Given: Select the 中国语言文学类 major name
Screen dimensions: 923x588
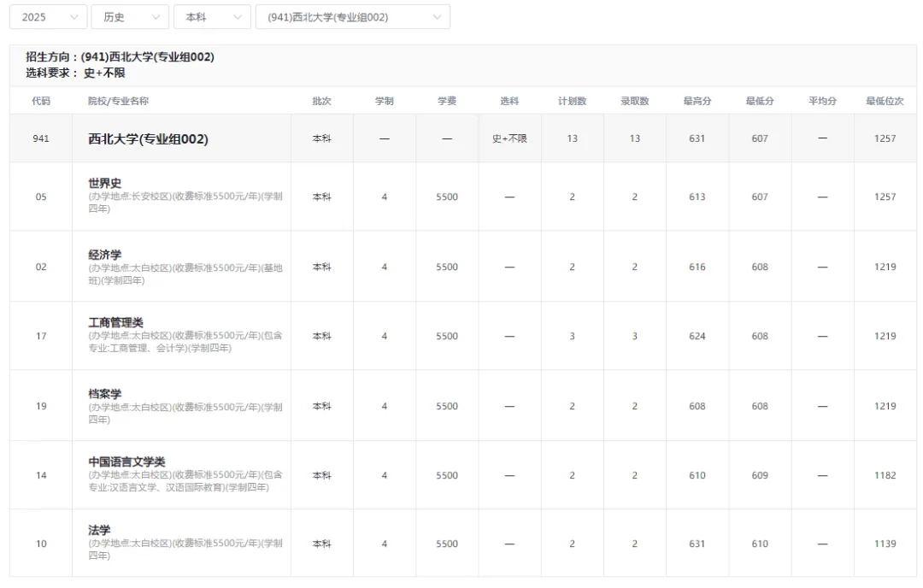Looking at the screenshot, I should pyautogui.click(x=126, y=462).
